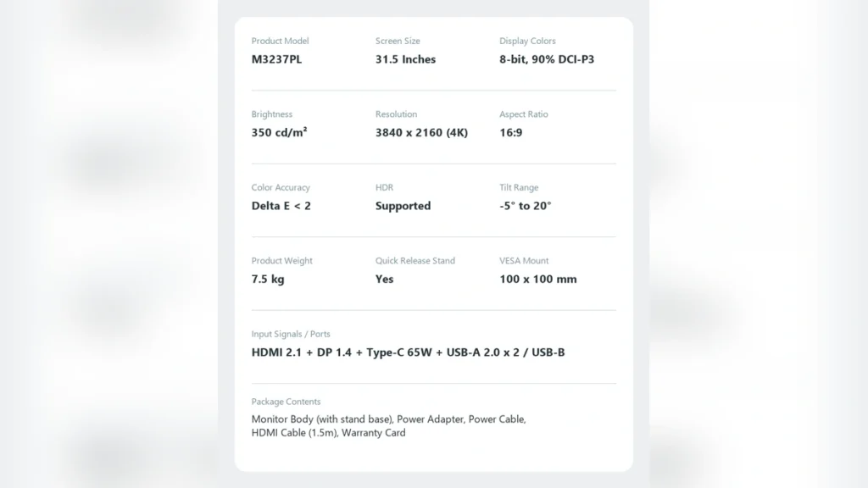Viewport: 868px width, 488px height.
Task: Click the 31.5 Inches value
Action: [405, 59]
